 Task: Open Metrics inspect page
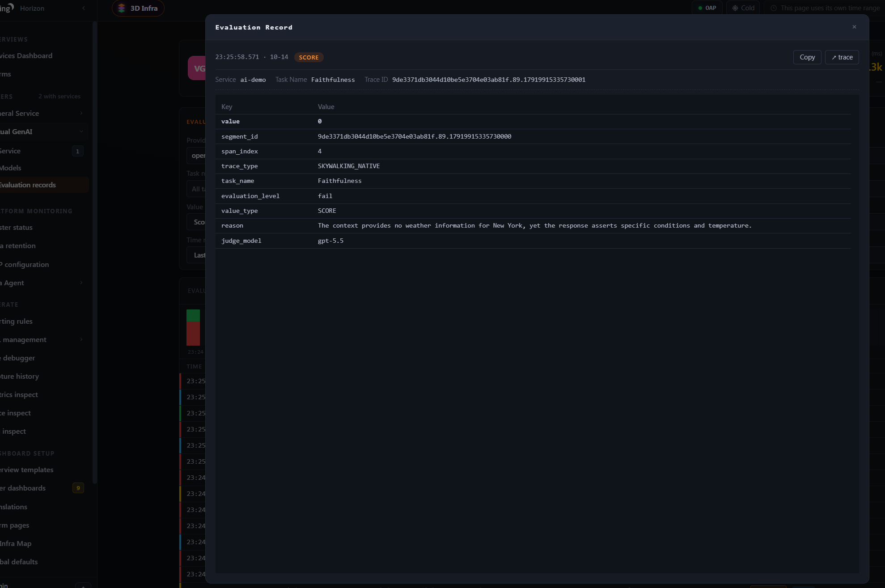[19, 394]
